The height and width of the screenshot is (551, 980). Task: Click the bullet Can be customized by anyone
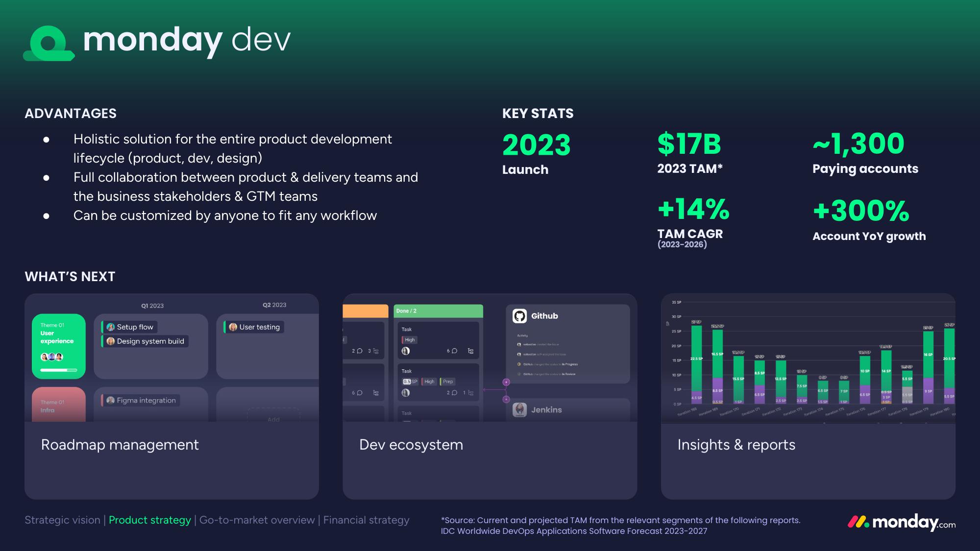coord(225,216)
